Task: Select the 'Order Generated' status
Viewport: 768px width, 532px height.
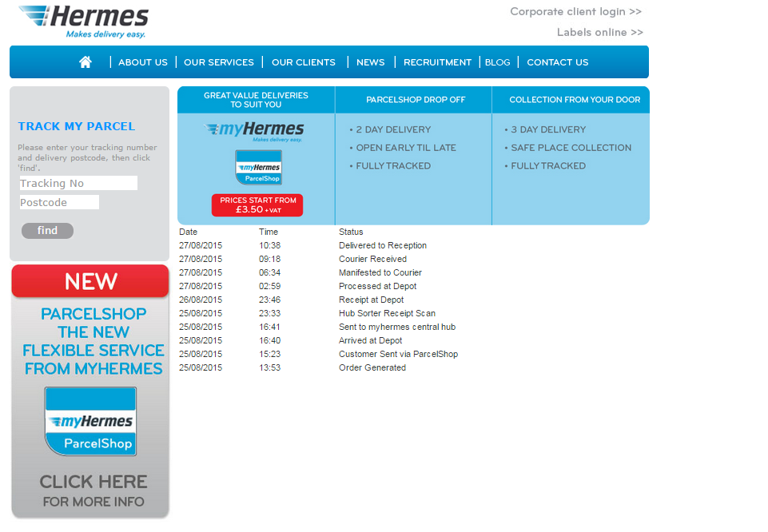Action: point(372,367)
